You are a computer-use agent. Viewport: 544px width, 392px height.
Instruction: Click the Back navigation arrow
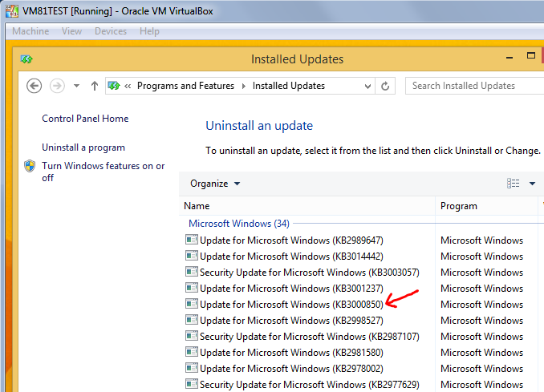(x=34, y=86)
